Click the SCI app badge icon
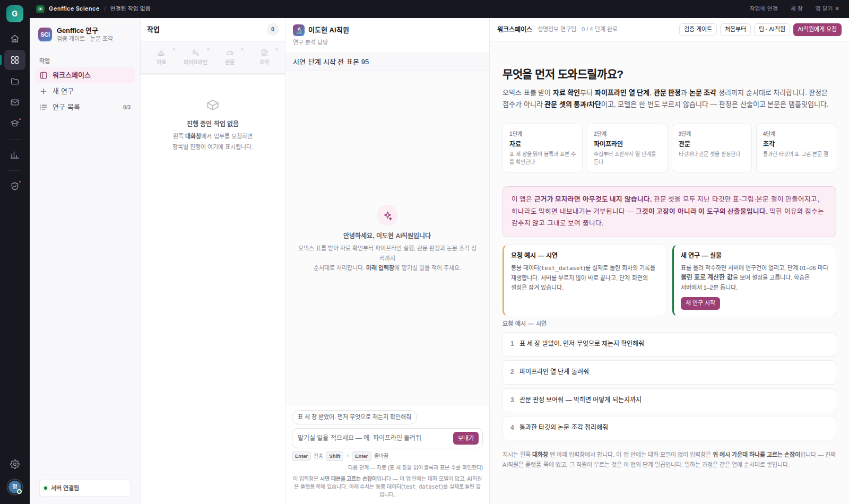849x504 pixels. [45, 34]
